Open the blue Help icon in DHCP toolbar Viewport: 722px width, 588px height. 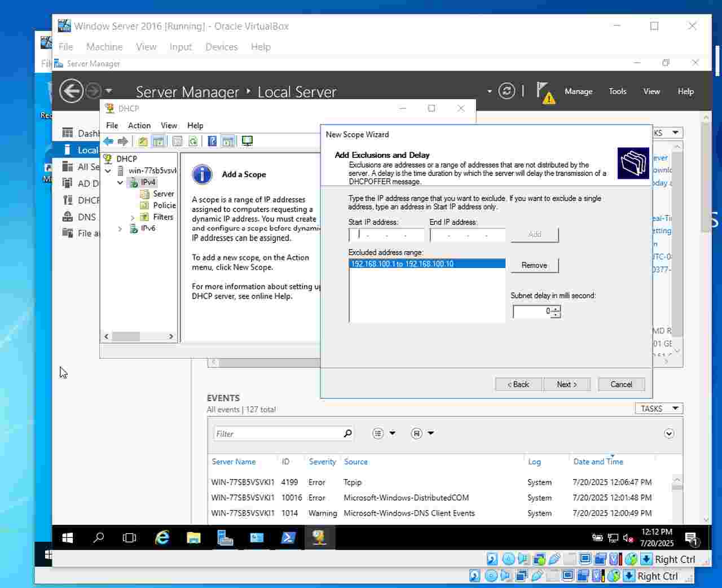(212, 141)
